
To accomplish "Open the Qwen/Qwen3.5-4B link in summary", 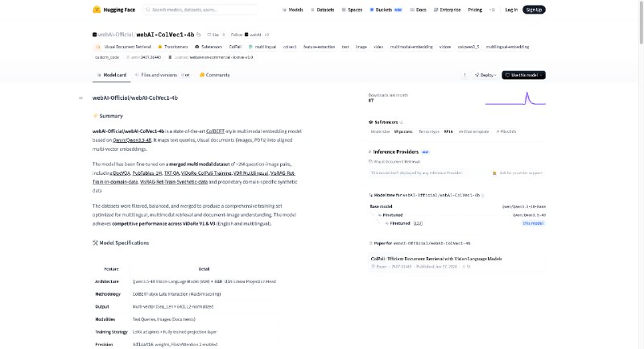I will [132, 140].
